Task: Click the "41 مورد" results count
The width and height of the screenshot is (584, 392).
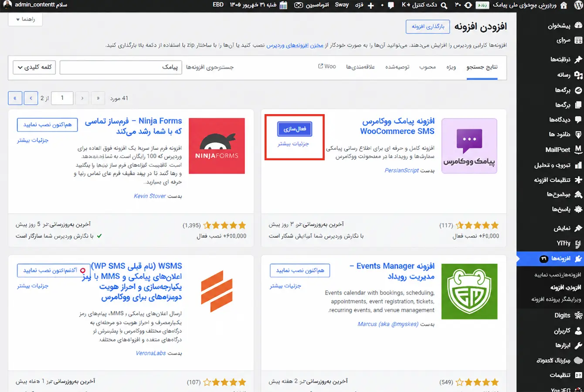Action: (119, 98)
